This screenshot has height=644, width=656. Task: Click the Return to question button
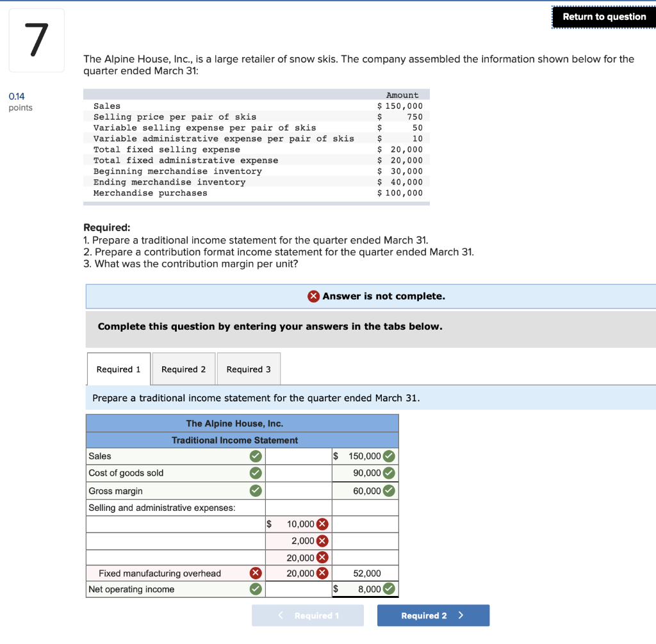(x=604, y=17)
